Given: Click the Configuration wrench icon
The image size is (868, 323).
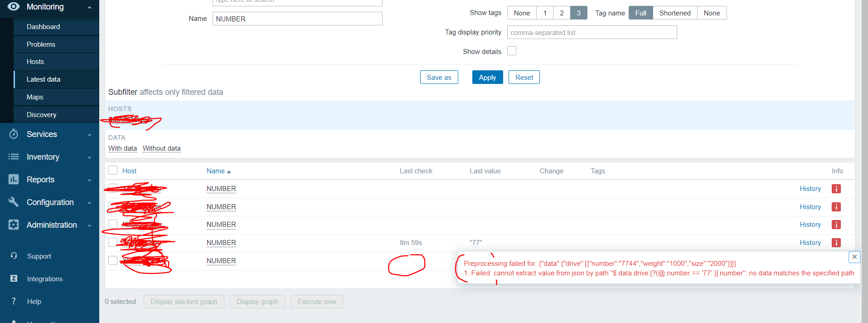Looking at the screenshot, I should pos(14,202).
